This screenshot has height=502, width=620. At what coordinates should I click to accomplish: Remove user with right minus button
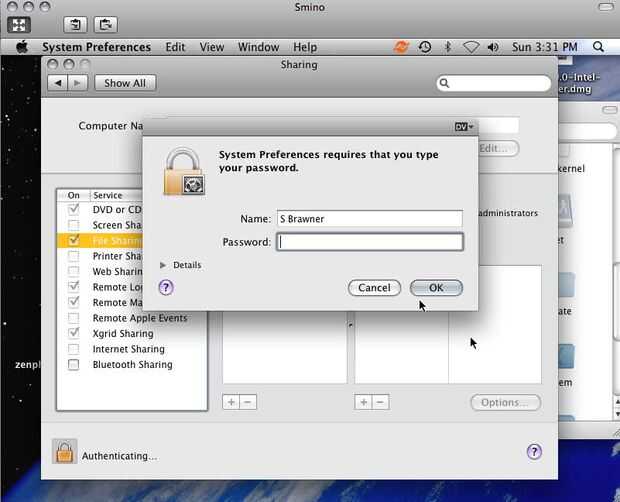click(x=380, y=402)
